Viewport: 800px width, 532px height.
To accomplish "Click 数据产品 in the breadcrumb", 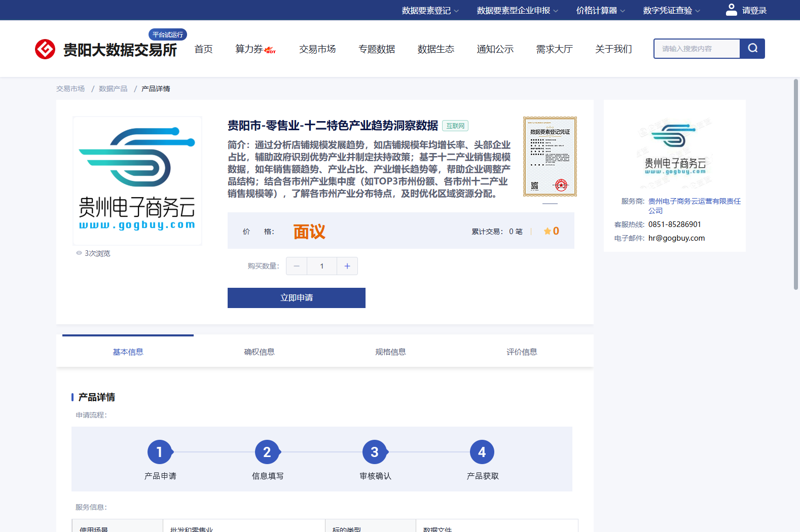I will (113, 89).
